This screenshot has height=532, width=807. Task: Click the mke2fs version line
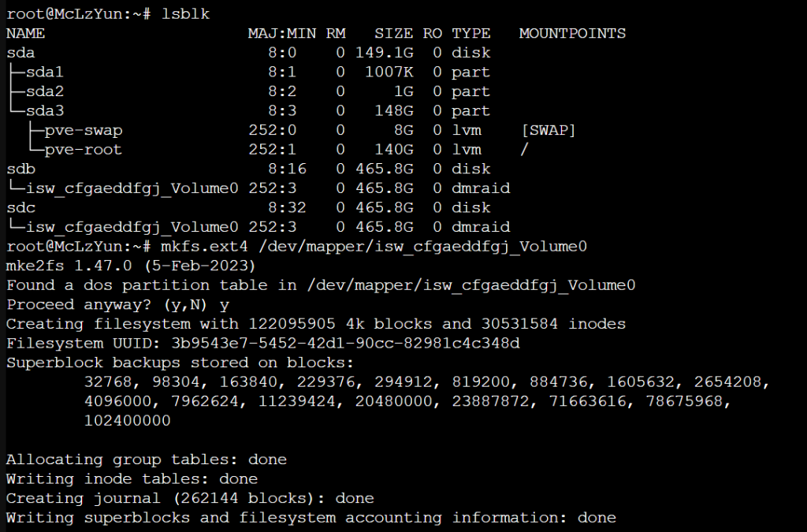pos(131,266)
